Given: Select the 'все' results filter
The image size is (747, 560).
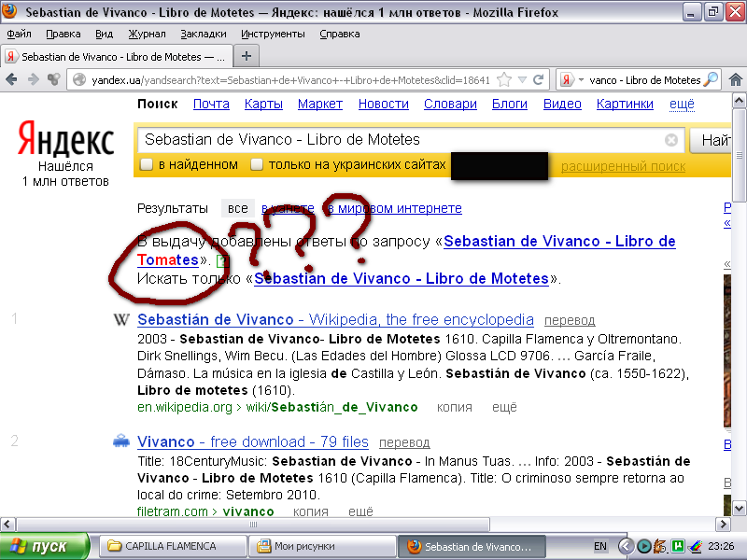Looking at the screenshot, I should (x=238, y=208).
